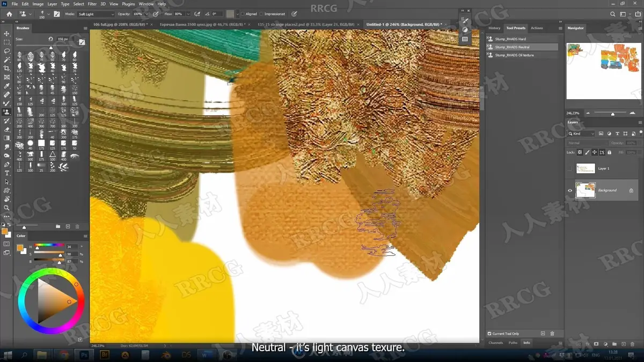The width and height of the screenshot is (644, 362).
Task: Select the Lasso tool
Action: click(7, 51)
